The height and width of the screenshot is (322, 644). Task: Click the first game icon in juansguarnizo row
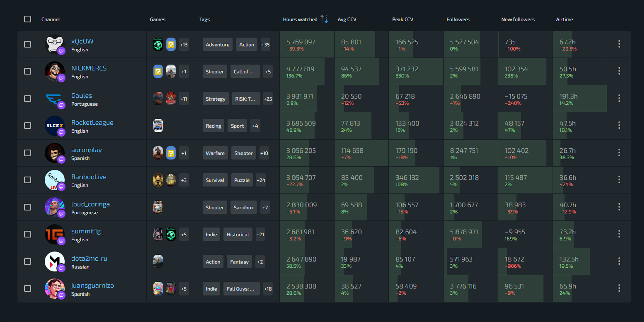[x=158, y=289]
